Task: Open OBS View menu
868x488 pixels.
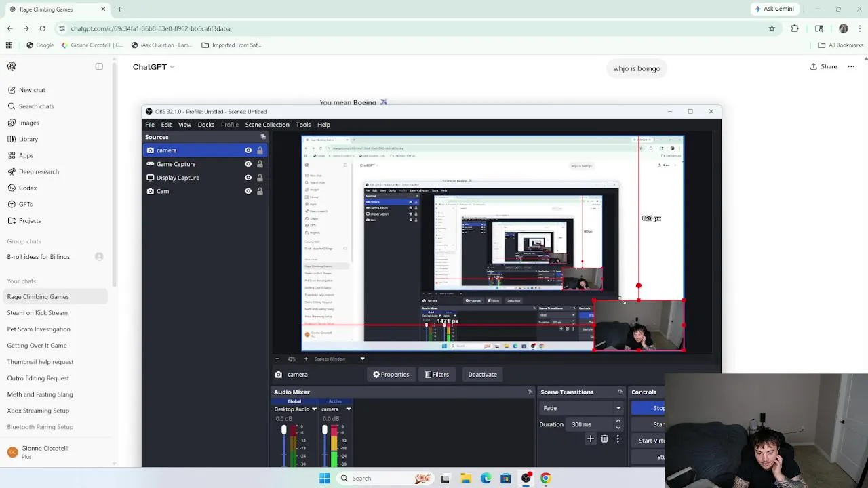Action: [184, 125]
